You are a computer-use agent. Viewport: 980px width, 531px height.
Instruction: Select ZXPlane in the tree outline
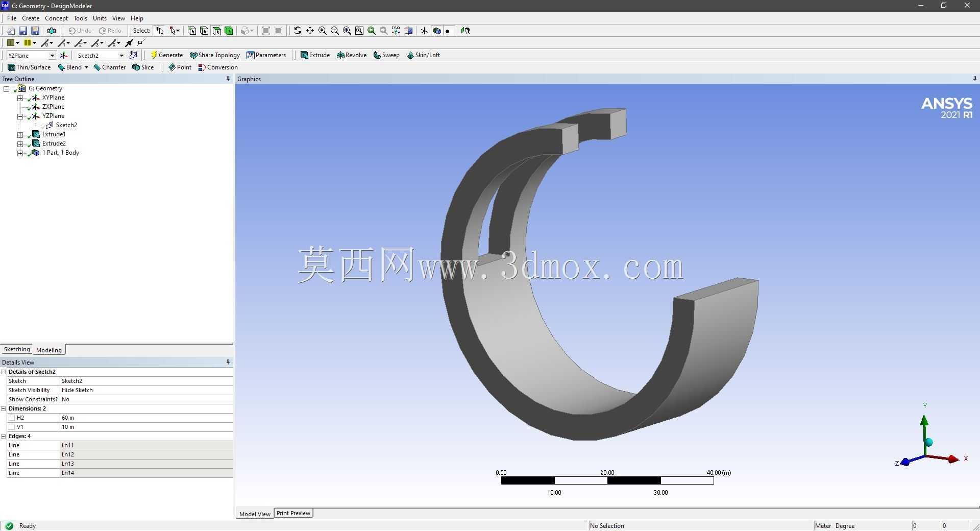[53, 107]
